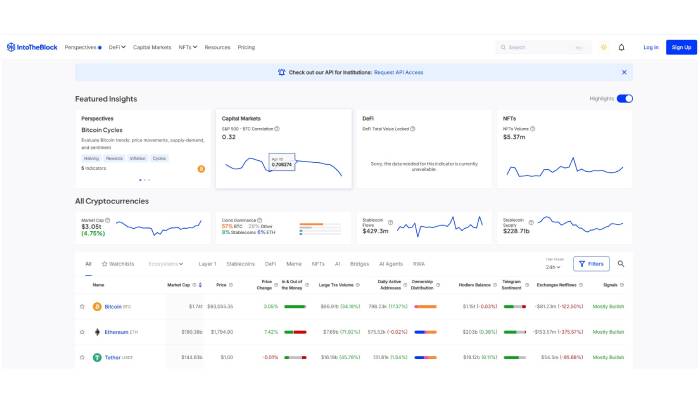Viewport: 700px width, 400px height.
Task: Expand the NFTs navigation dropdown
Action: point(188,47)
